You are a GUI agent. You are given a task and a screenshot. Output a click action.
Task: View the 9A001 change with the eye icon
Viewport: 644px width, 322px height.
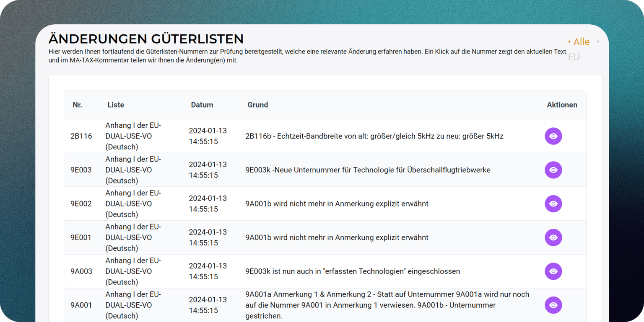[x=553, y=305]
